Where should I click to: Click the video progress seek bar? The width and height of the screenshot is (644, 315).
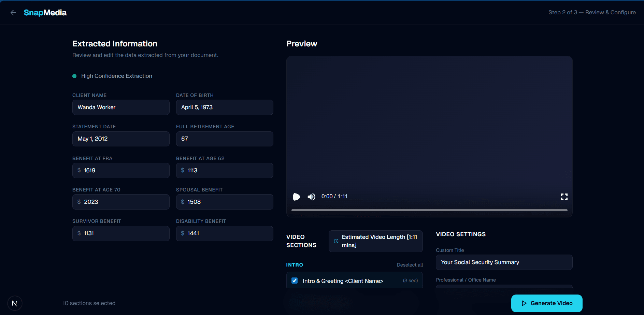[429, 210]
